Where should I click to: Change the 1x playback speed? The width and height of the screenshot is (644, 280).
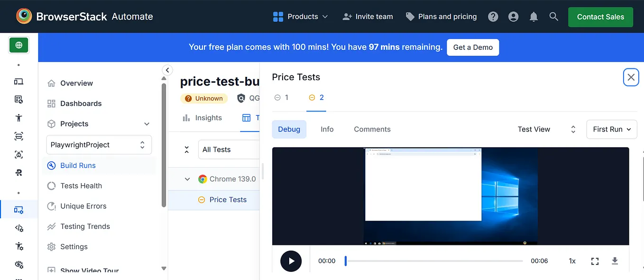(571, 261)
